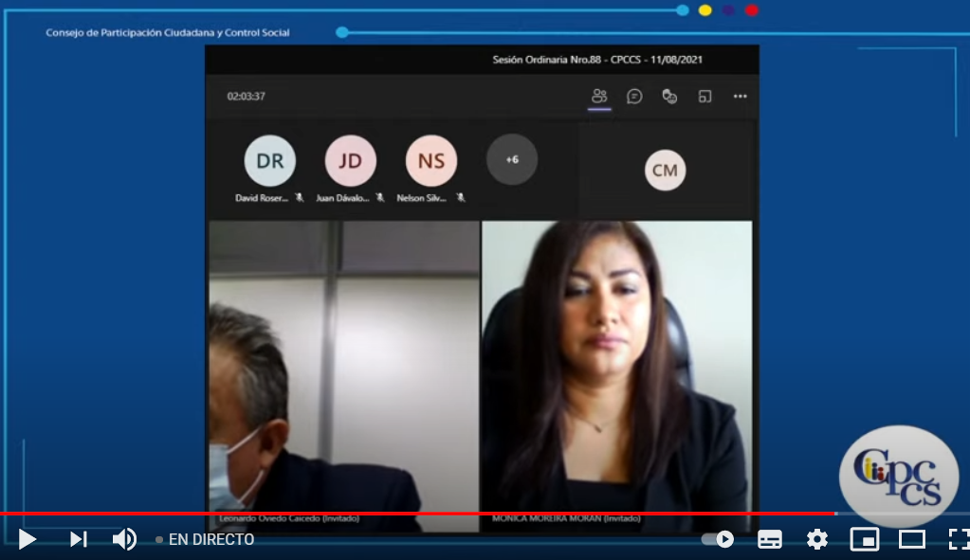Open the Teams meeting chat
This screenshot has height=560, width=970.
[x=634, y=97]
